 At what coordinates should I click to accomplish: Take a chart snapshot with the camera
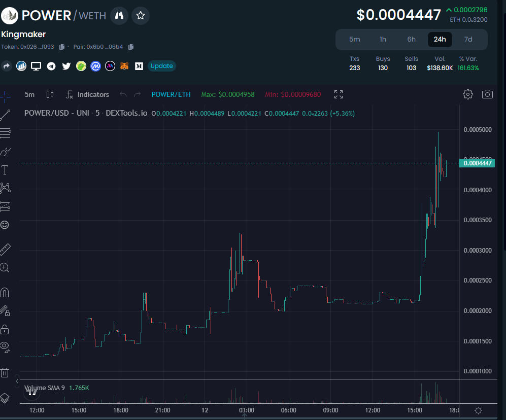[x=487, y=94]
